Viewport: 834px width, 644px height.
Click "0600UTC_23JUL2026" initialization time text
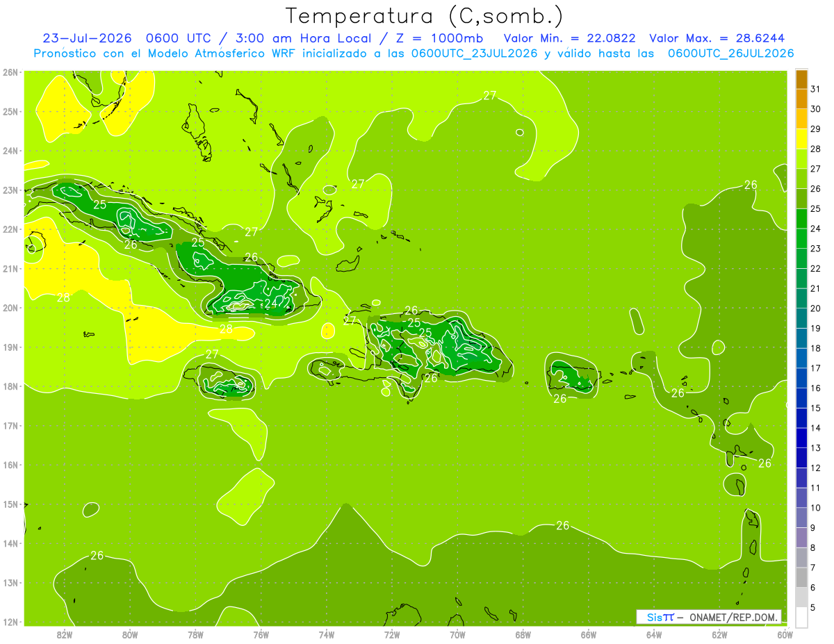[474, 53]
